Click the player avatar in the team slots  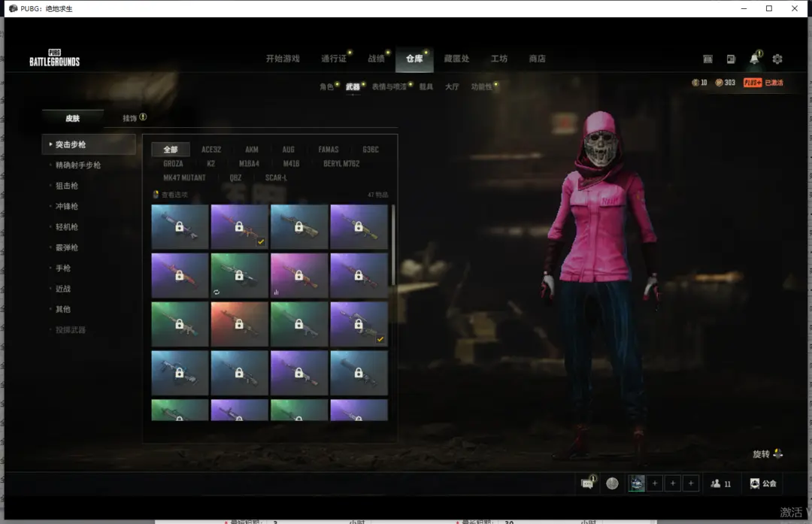pos(637,483)
